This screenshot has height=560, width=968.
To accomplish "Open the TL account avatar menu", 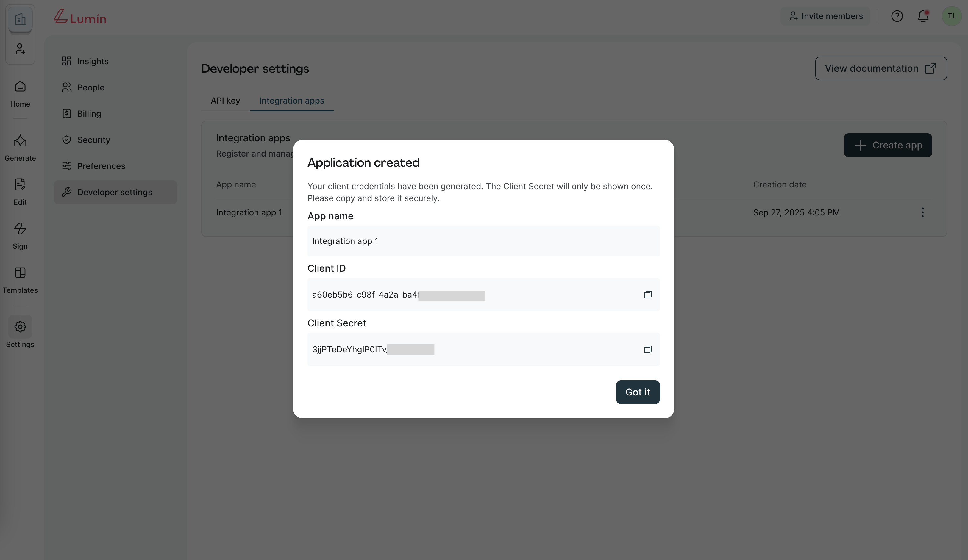I will [952, 16].
